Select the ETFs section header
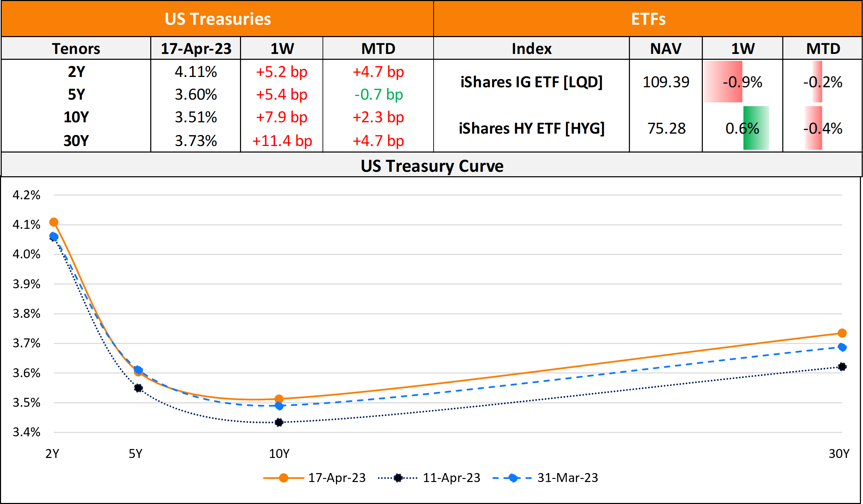The width and height of the screenshot is (863, 504). coord(648,19)
